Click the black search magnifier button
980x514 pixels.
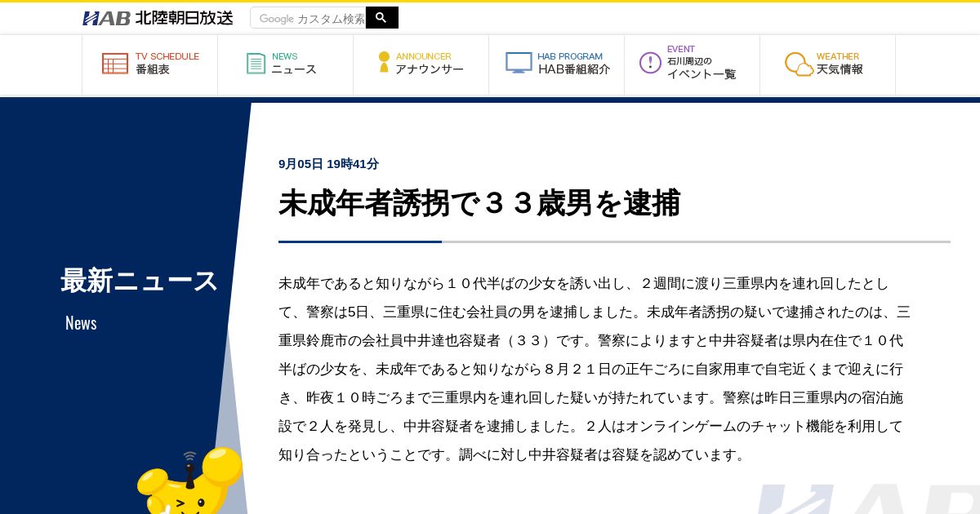coord(381,17)
